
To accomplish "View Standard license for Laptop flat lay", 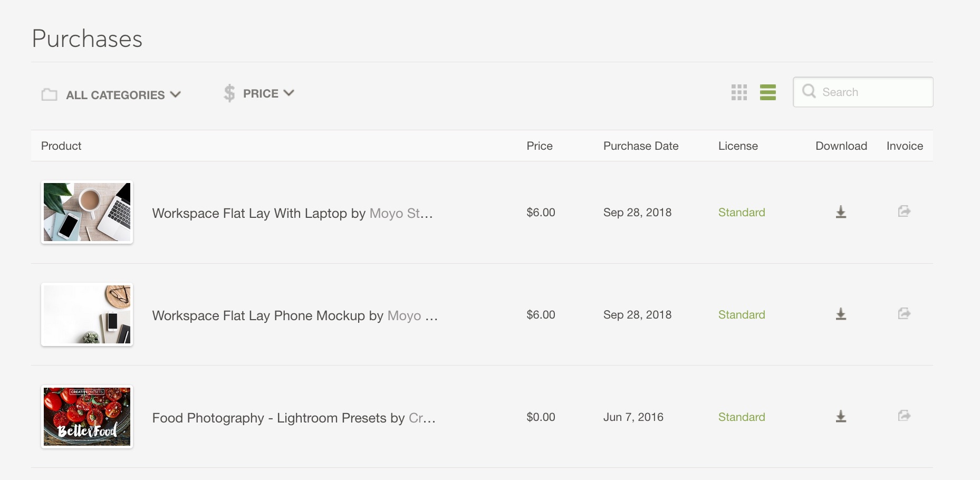I will coord(742,212).
